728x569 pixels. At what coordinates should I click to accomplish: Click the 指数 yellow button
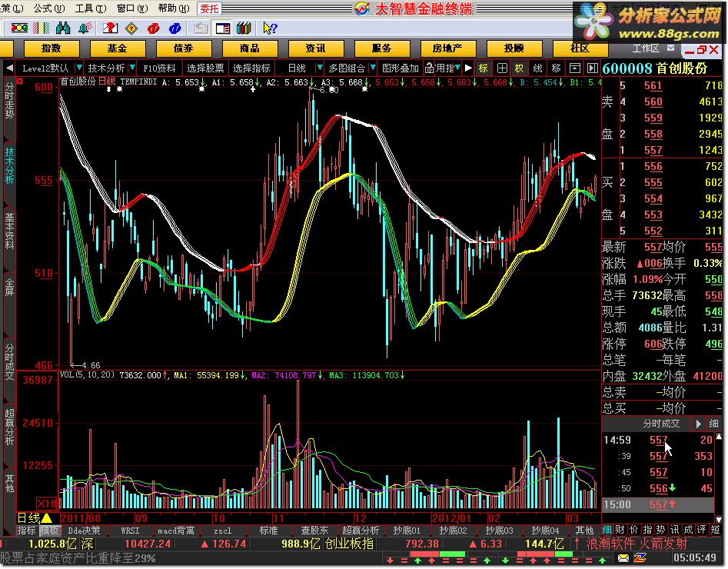[x=52, y=48]
